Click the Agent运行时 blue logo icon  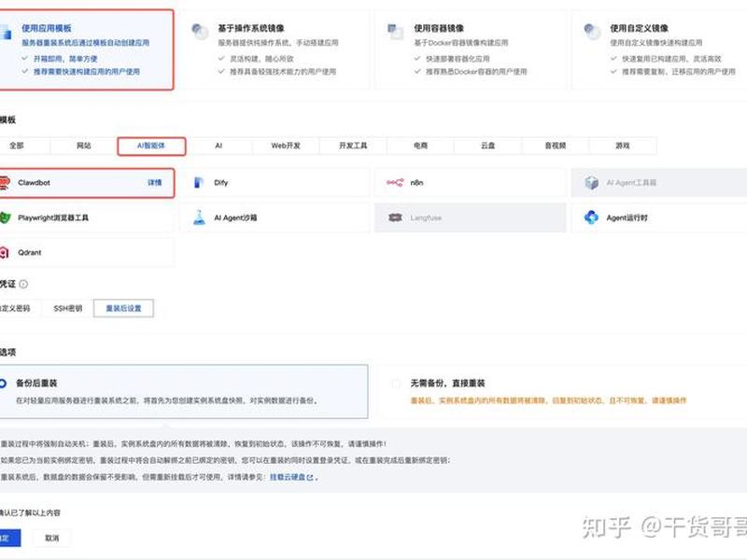click(x=591, y=217)
